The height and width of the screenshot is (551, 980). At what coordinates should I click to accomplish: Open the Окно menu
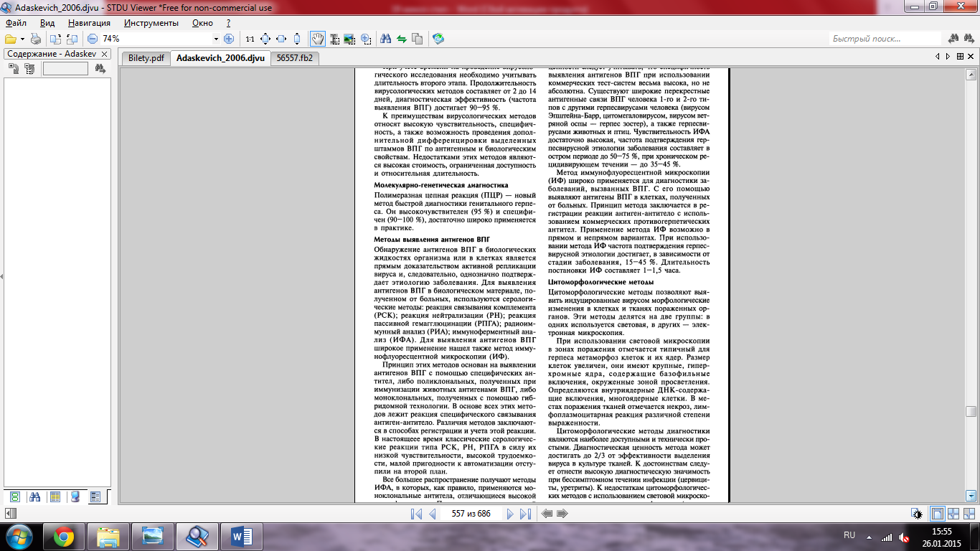pos(203,23)
